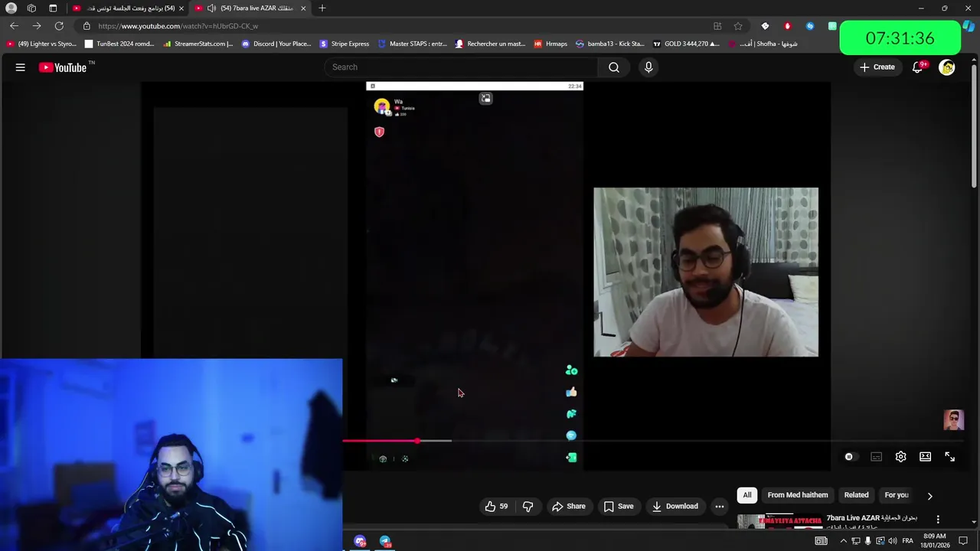Open Telegram from the taskbar

click(x=385, y=541)
